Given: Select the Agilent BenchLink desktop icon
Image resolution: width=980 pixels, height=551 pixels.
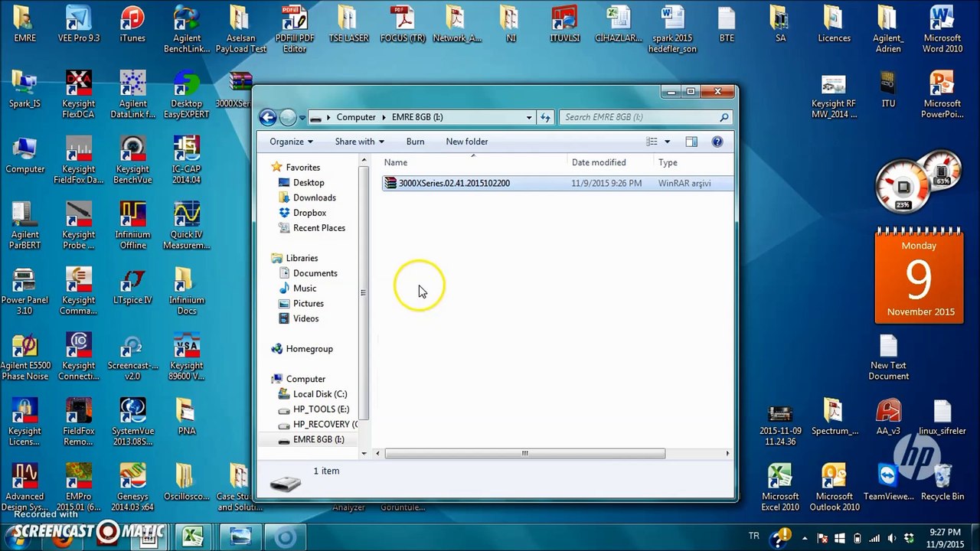Looking at the screenshot, I should coord(187,30).
